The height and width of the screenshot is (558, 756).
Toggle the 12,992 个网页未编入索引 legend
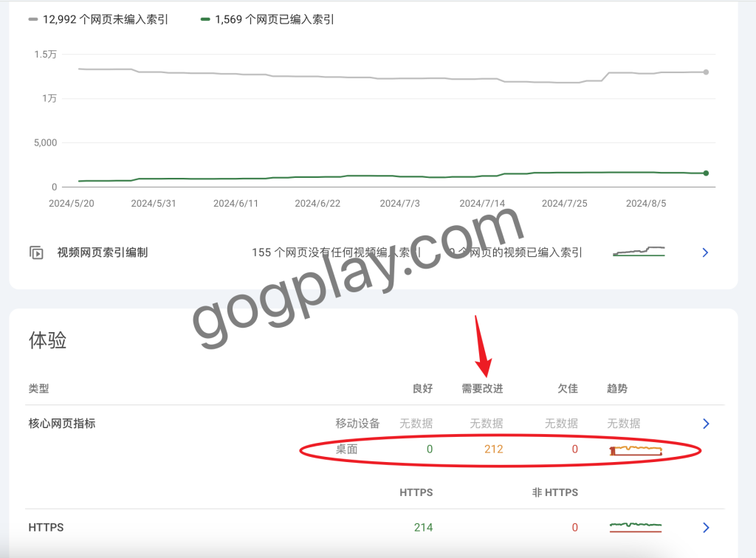tap(98, 19)
